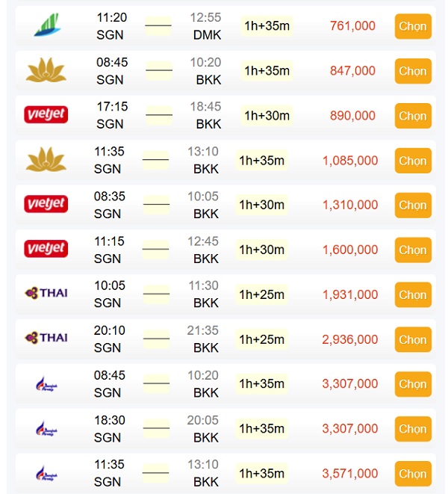The image size is (448, 494).
Task: Pick the 1,310,000 Vietjet flight with Chọn
Action: tap(412, 205)
